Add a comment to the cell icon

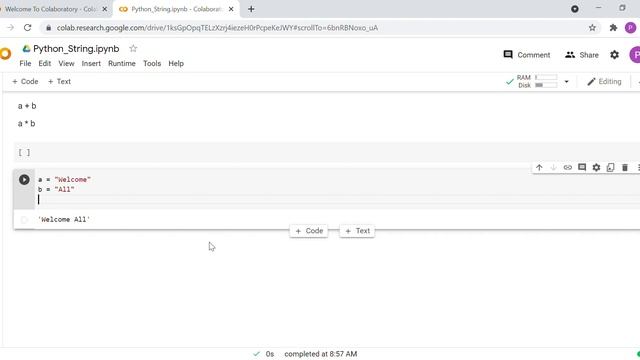(x=582, y=167)
